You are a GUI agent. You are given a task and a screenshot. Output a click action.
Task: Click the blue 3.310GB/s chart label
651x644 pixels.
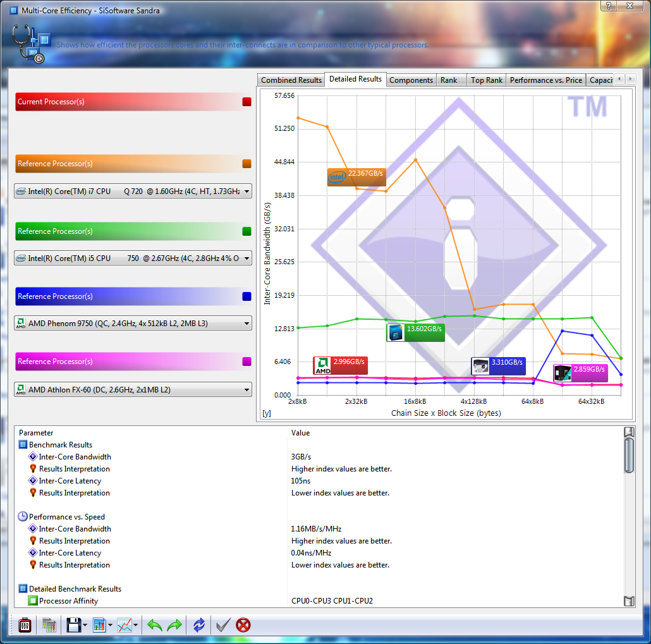(498, 366)
